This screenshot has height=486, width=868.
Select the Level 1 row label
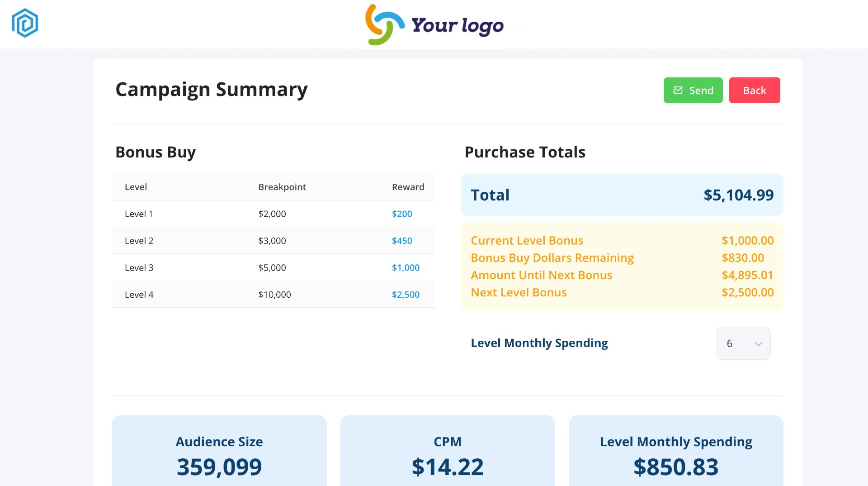click(138, 214)
